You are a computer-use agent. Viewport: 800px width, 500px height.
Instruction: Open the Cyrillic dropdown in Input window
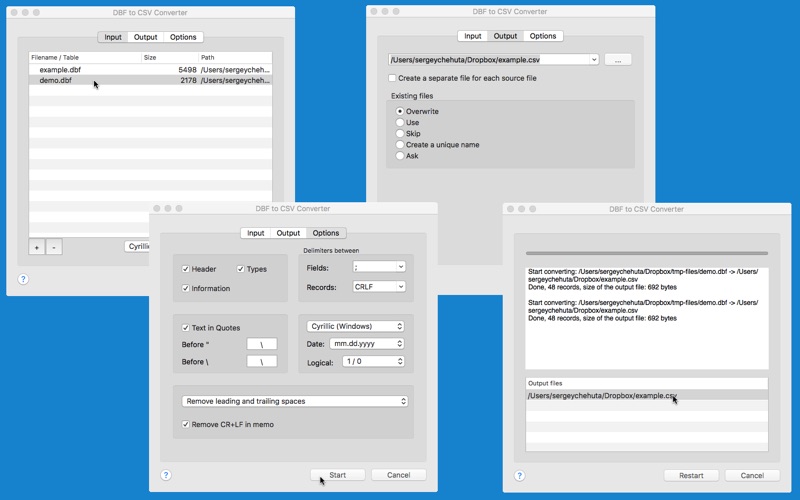coord(138,246)
